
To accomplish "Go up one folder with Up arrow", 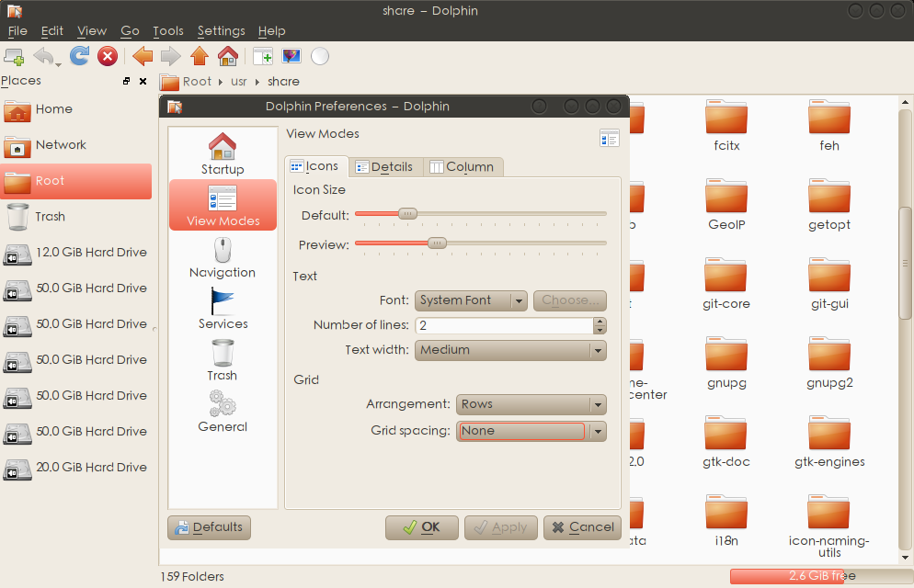I will point(200,56).
